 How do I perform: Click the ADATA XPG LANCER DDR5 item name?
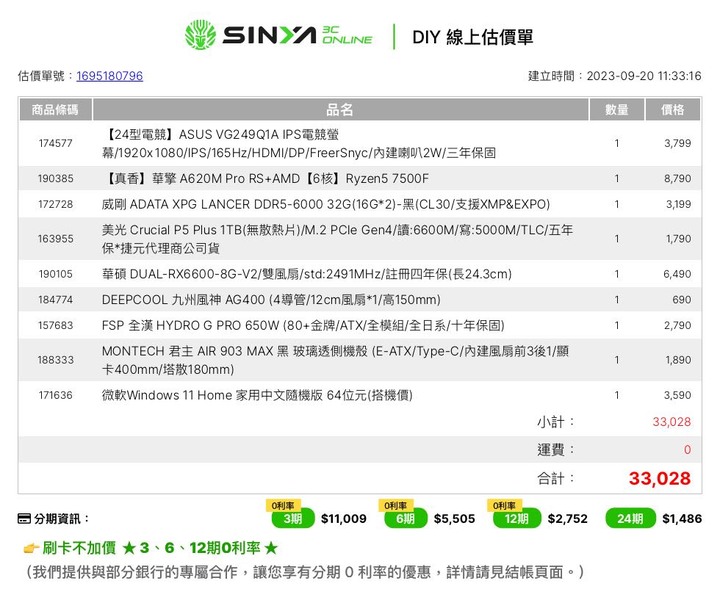click(326, 204)
